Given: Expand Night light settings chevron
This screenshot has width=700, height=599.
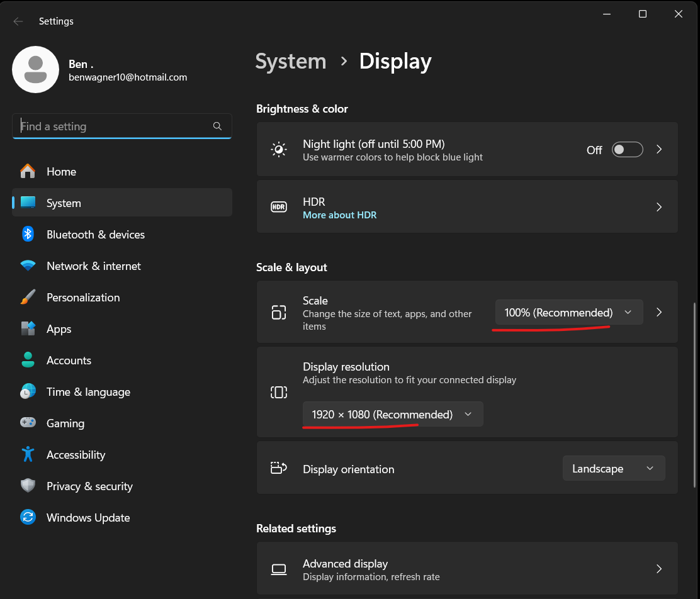Looking at the screenshot, I should [659, 150].
